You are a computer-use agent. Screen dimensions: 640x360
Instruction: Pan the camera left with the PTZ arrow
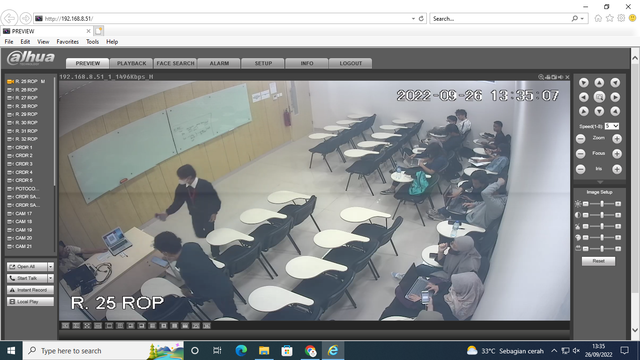584,97
